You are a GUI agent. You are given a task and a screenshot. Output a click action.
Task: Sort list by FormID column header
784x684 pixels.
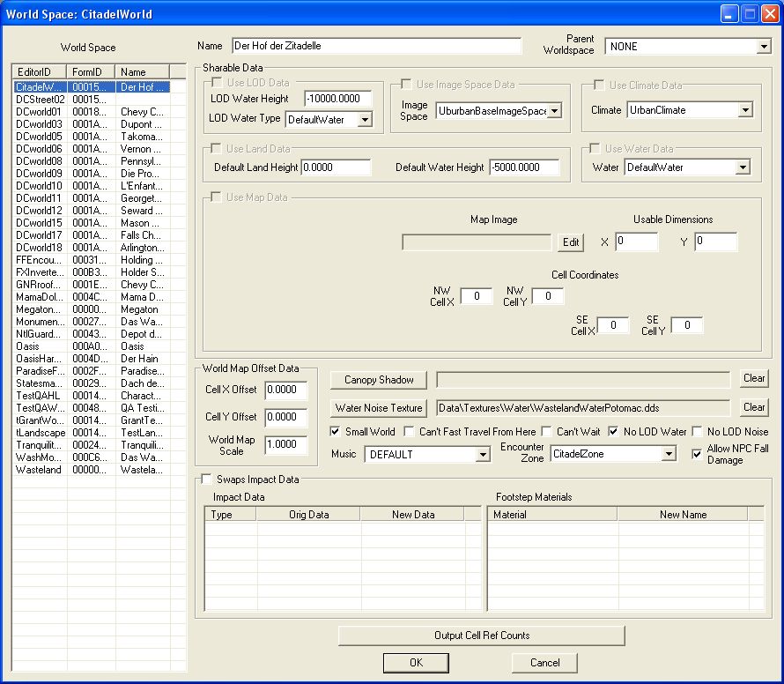[x=91, y=72]
